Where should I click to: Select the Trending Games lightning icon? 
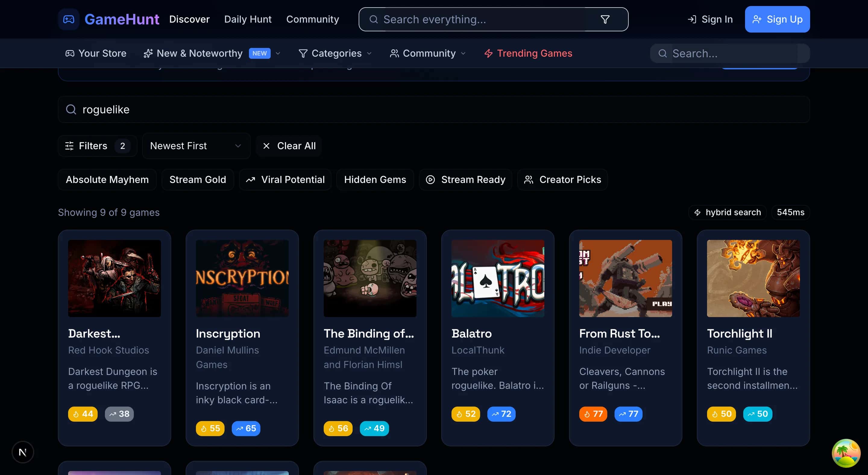488,53
